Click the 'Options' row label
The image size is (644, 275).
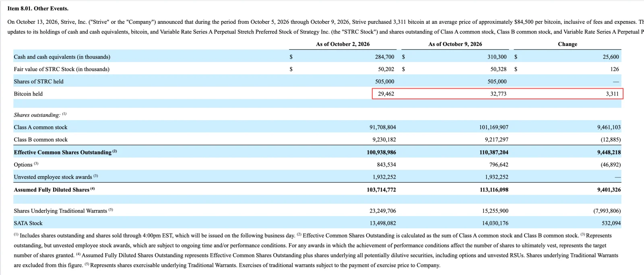coord(23,165)
